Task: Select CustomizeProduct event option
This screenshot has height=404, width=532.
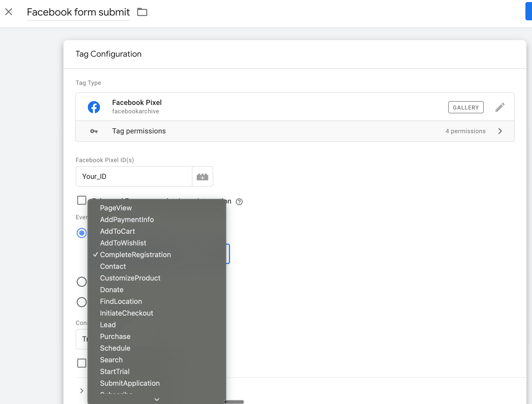Action: coord(157,278)
